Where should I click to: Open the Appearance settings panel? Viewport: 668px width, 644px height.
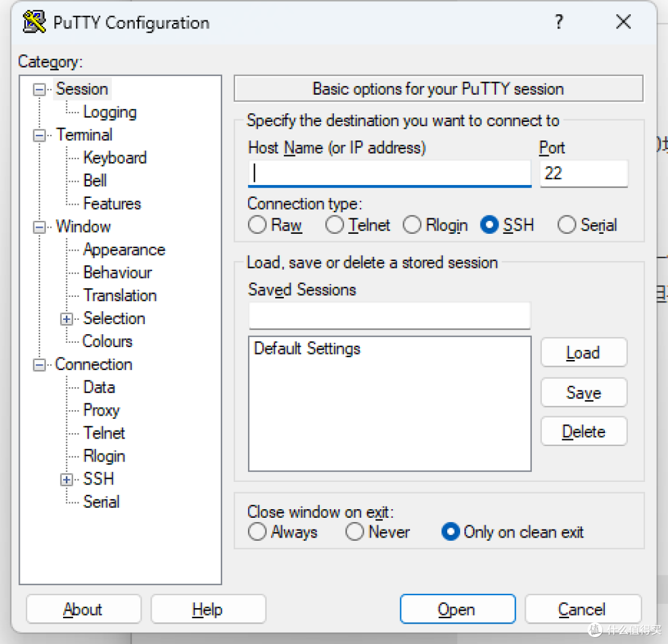[124, 250]
